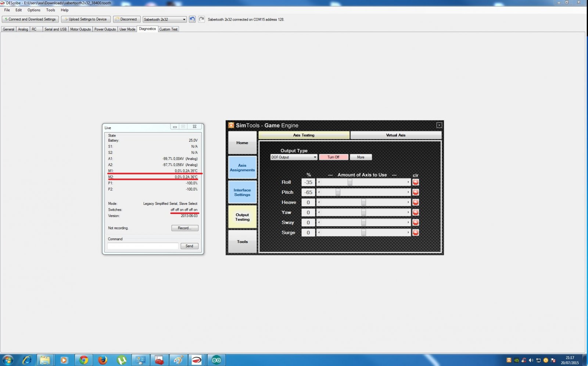Image resolution: width=588 pixels, height=366 pixels.
Task: Switch to DEScribe app in taskbar
Action: [197, 360]
